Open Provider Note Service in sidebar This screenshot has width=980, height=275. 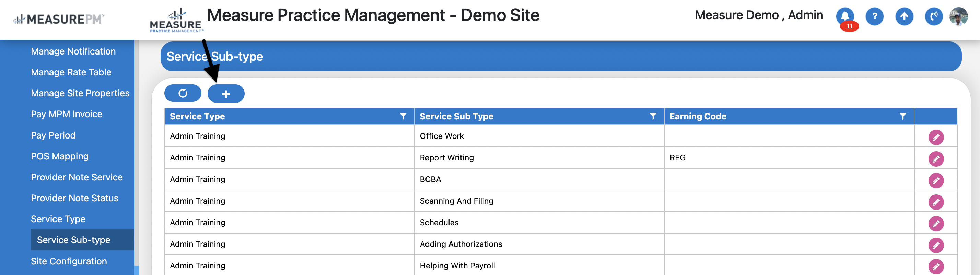[x=77, y=177]
